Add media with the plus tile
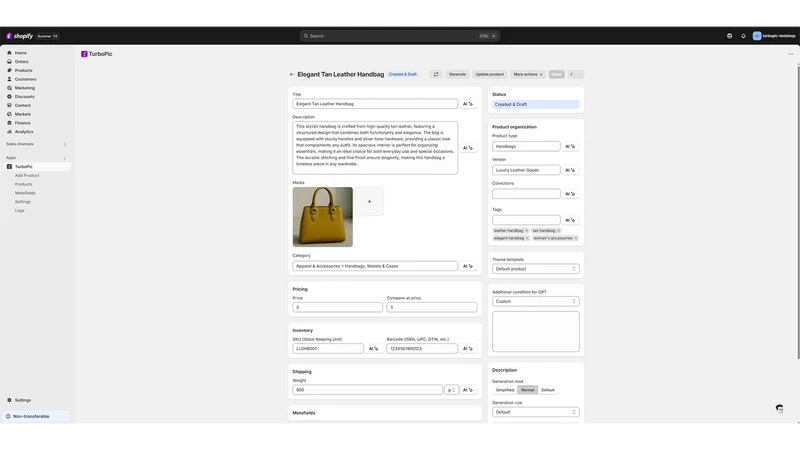Screen dimensions: 800x450 point(369,202)
